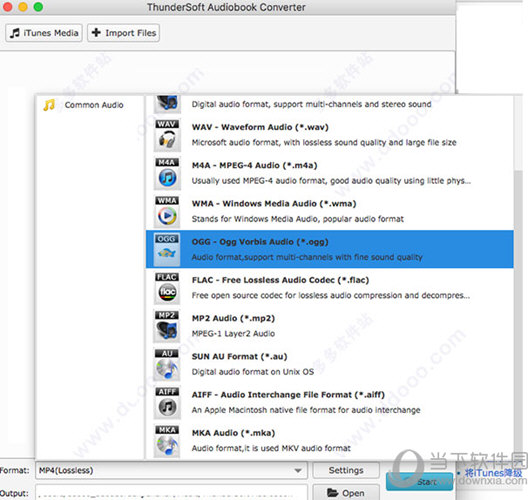Image resolution: width=528 pixels, height=500 pixels.
Task: Expand the Format dropdown arrow
Action: [298, 470]
